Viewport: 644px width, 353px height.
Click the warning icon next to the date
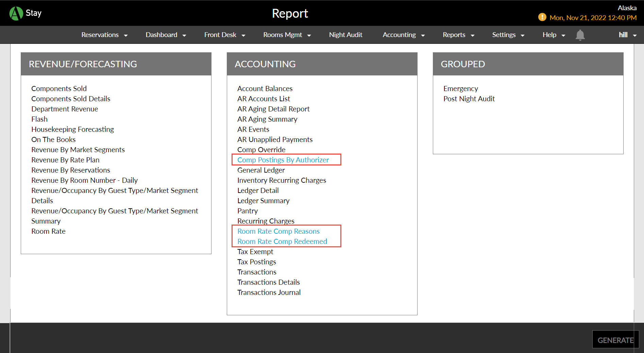pos(542,17)
